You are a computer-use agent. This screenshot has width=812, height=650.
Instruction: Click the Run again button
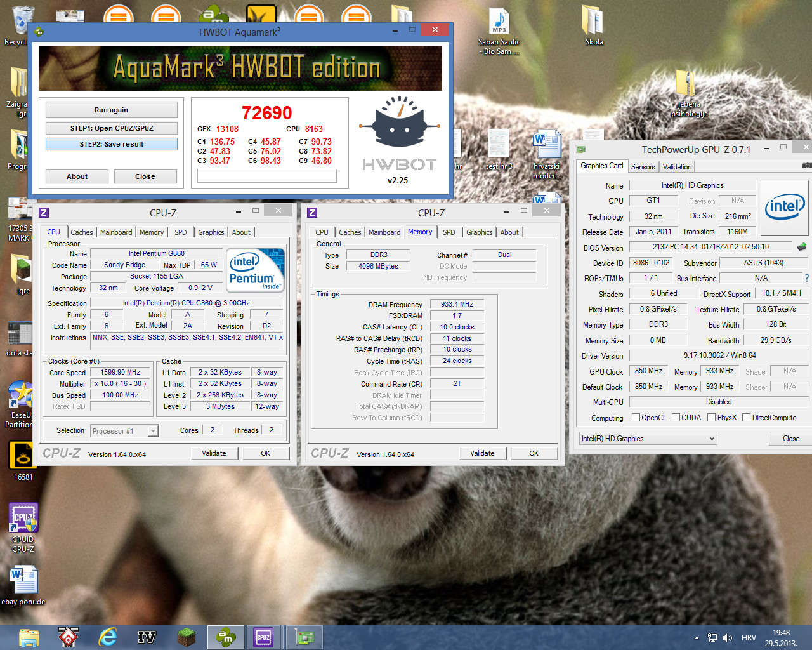point(111,110)
